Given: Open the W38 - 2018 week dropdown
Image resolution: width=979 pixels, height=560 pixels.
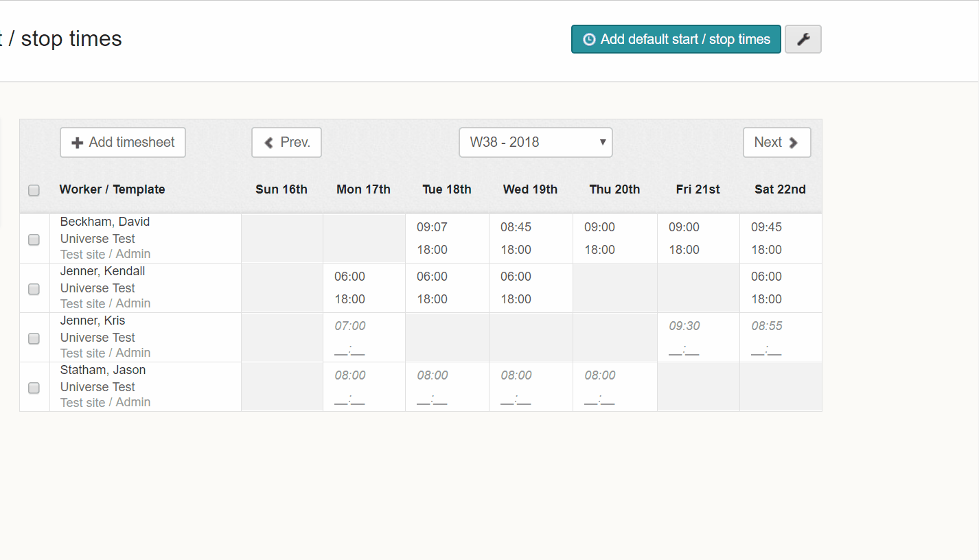Looking at the screenshot, I should coord(535,143).
